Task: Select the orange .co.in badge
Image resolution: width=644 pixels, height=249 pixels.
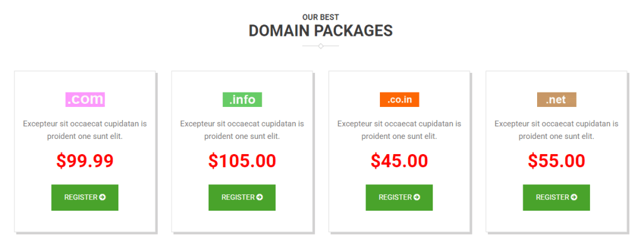Action: click(x=399, y=99)
